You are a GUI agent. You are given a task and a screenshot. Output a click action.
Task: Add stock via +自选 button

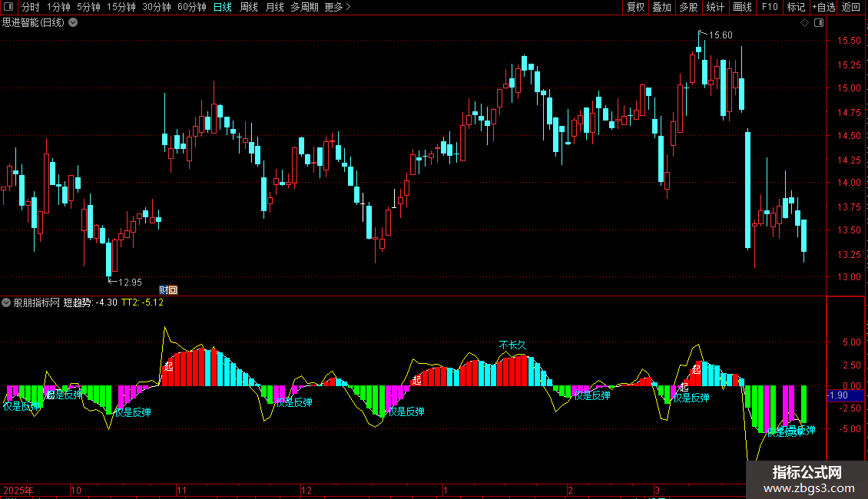823,7
